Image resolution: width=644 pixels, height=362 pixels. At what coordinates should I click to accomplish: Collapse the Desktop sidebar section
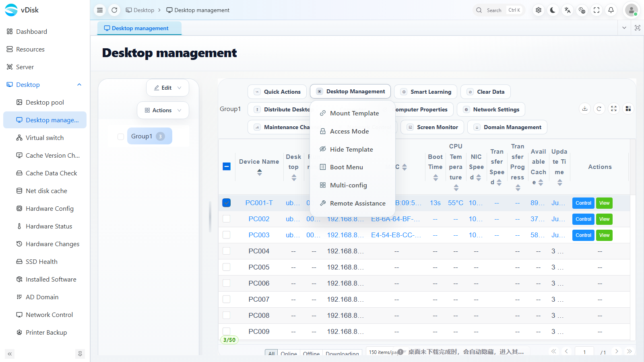(79, 84)
